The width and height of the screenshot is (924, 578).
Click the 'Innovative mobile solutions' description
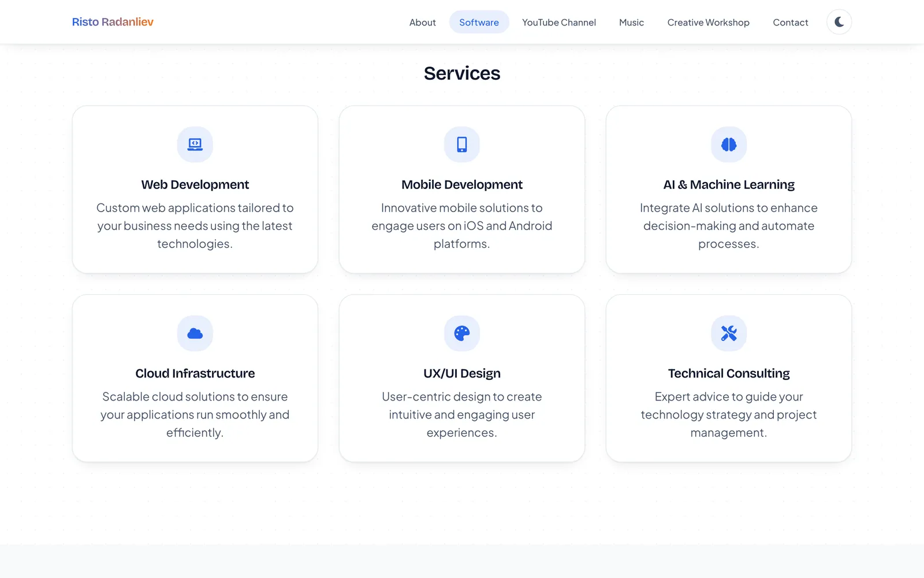[462, 225]
